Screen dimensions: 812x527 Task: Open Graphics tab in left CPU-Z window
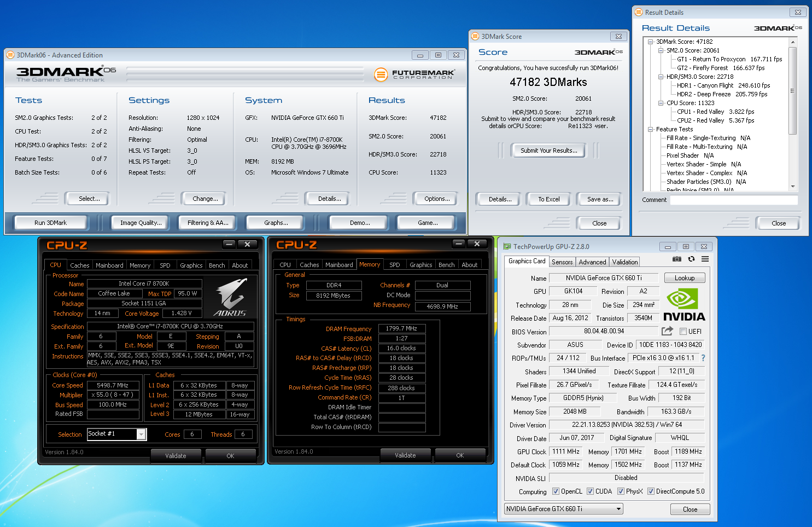(191, 265)
